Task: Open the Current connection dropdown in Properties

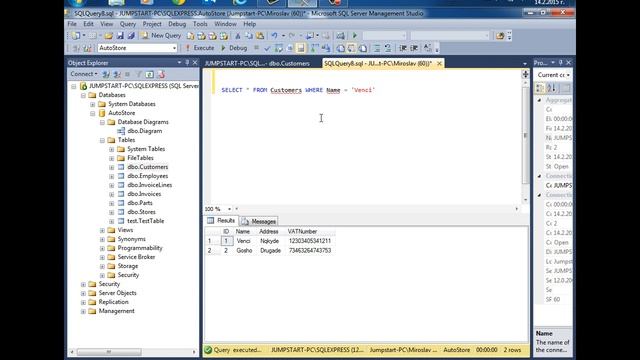Action: click(x=568, y=75)
